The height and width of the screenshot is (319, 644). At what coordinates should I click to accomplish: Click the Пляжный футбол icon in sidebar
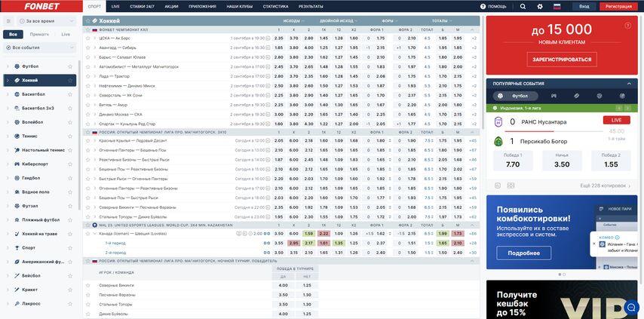click(17, 219)
